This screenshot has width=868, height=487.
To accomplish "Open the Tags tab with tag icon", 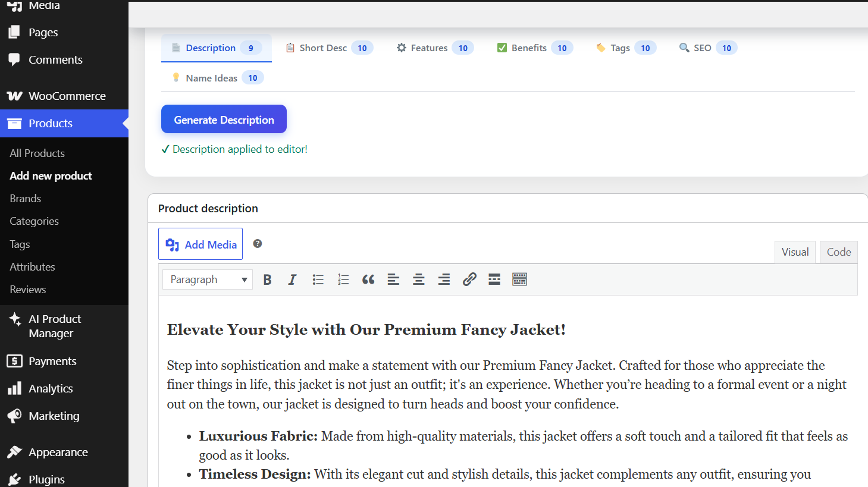I will pyautogui.click(x=626, y=48).
